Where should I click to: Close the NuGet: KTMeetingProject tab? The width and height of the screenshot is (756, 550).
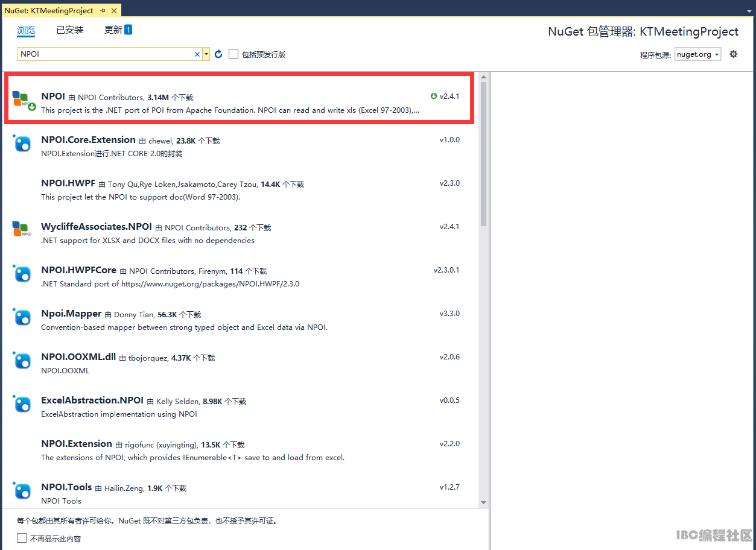[114, 11]
